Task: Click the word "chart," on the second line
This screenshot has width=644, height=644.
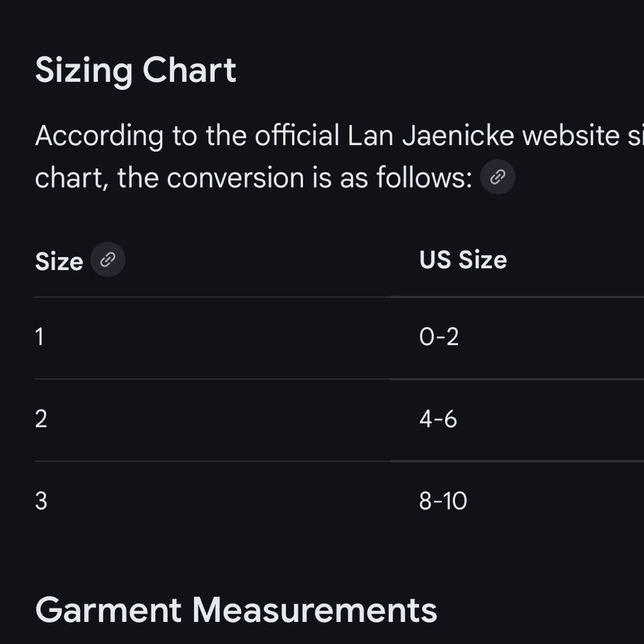Action: (72, 178)
